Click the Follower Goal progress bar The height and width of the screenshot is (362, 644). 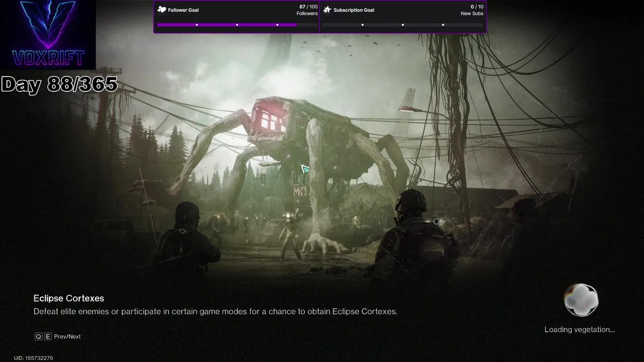(x=237, y=25)
